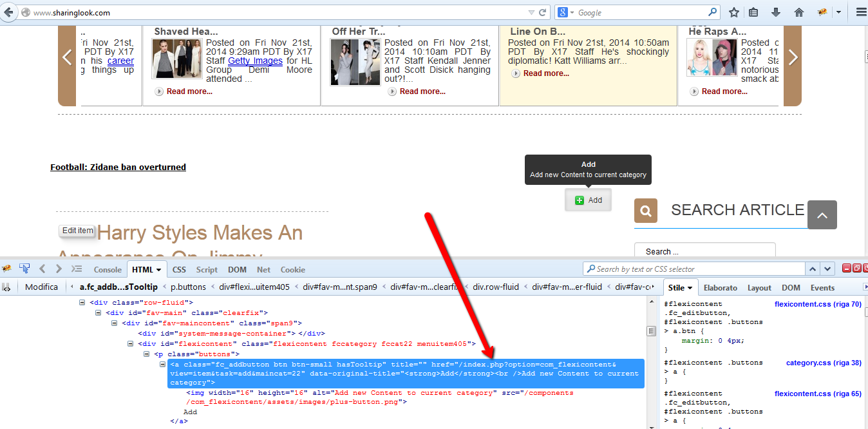Switch to the Firebug Console tab
The height and width of the screenshot is (429, 868).
108,270
